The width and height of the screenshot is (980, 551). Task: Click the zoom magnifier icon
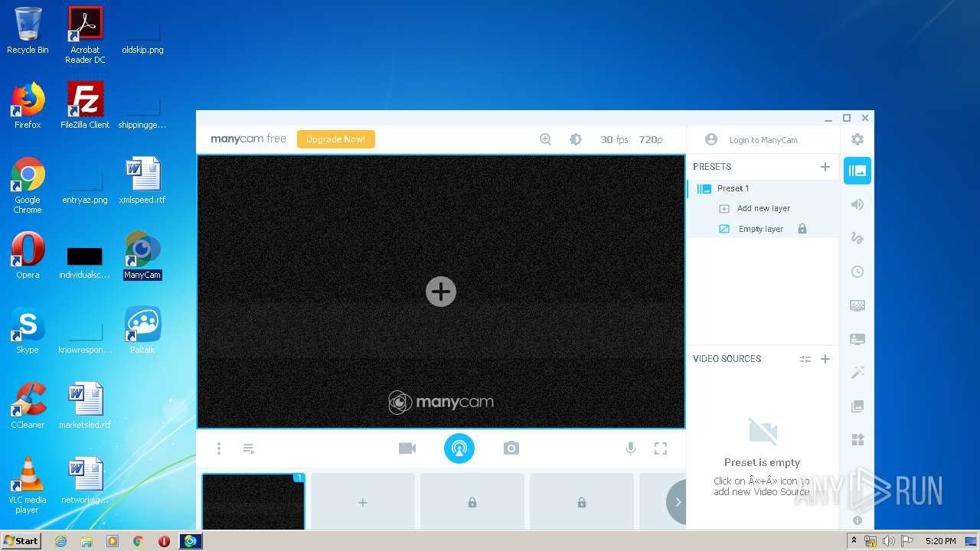545,139
